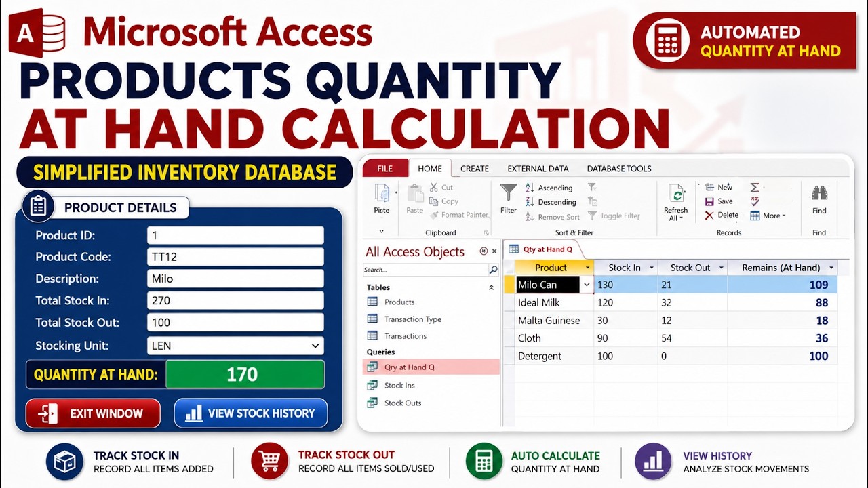Open the Stock Out column dropdown arrow
Image resolution: width=868 pixels, height=488 pixels.
click(722, 268)
